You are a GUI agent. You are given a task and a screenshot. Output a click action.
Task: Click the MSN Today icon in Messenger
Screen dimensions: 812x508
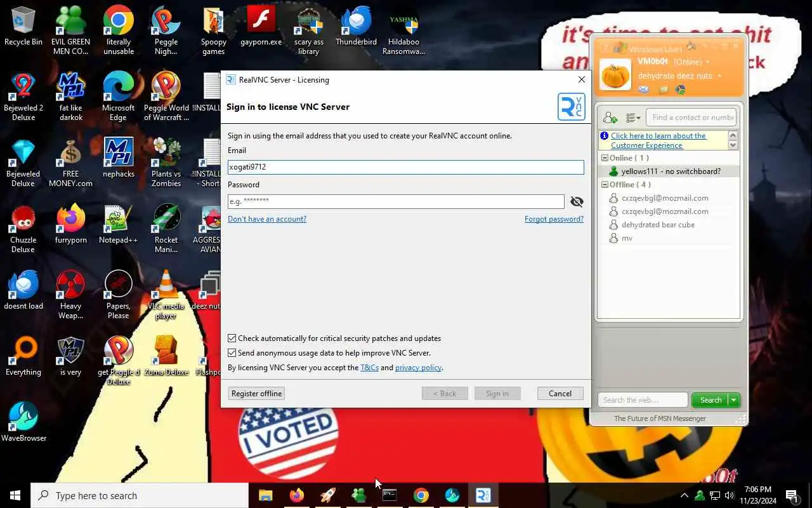[680, 90]
